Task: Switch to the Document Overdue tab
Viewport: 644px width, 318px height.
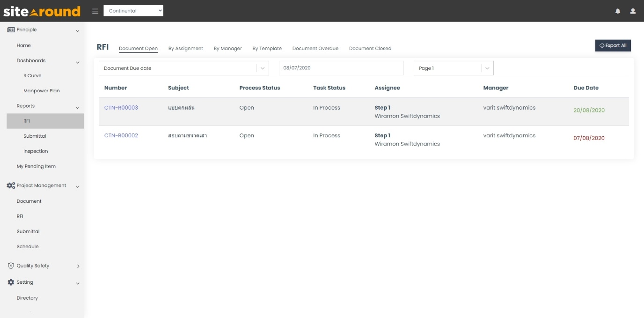Action: pos(315,48)
